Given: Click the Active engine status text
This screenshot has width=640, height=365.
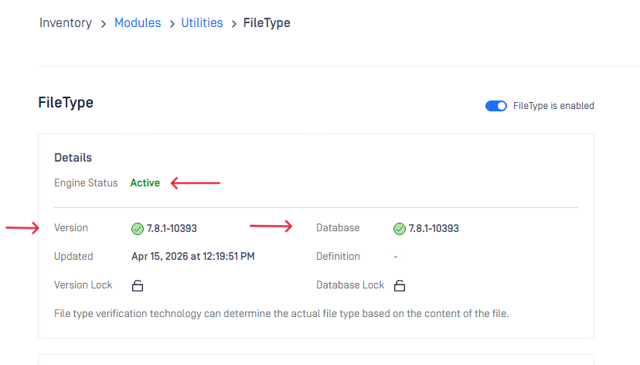Looking at the screenshot, I should 145,183.
